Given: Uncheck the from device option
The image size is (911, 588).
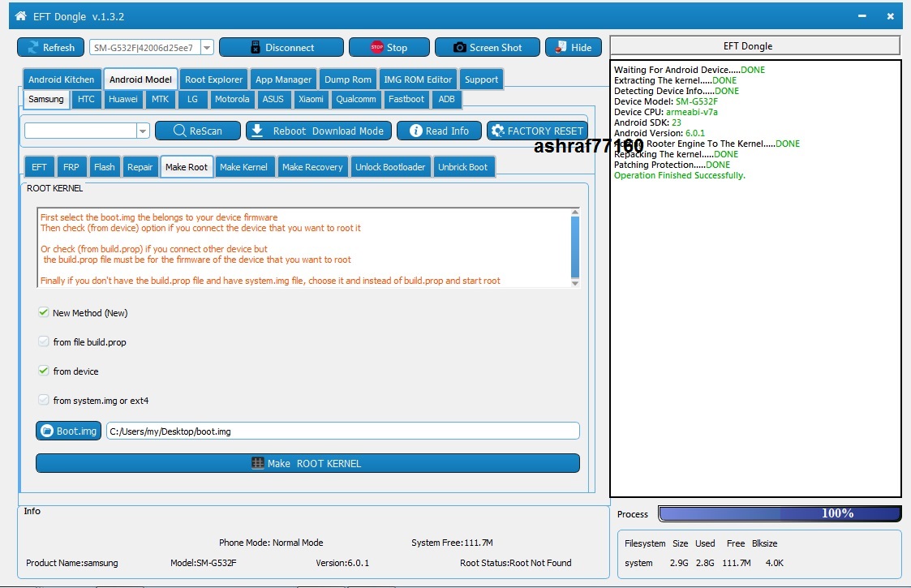Looking at the screenshot, I should [44, 371].
